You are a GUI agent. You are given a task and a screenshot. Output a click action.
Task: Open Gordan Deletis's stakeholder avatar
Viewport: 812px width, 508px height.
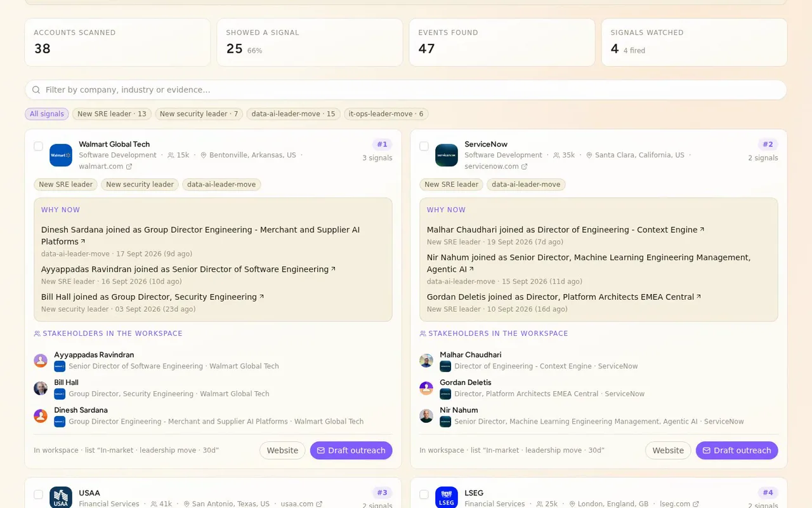coord(426,388)
